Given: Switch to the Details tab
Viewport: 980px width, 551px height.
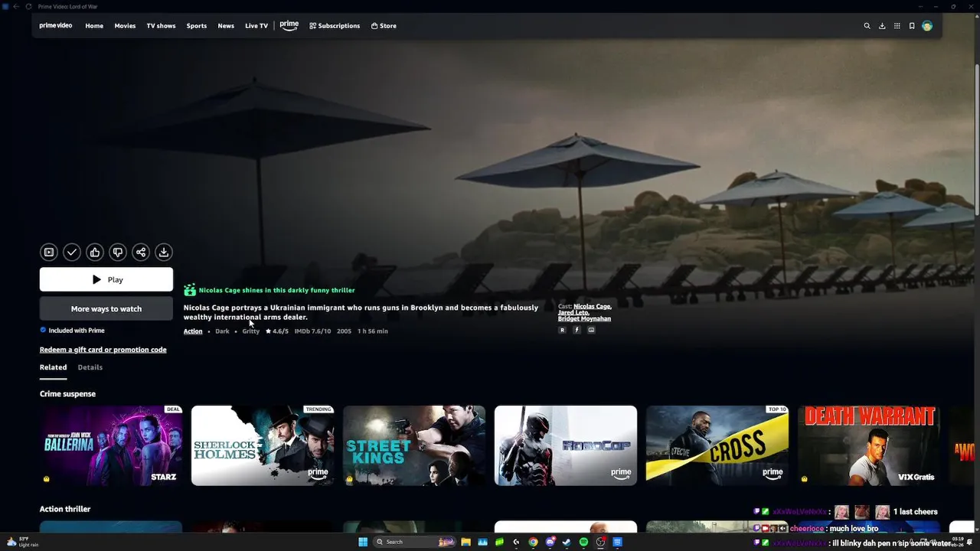Looking at the screenshot, I should point(90,367).
